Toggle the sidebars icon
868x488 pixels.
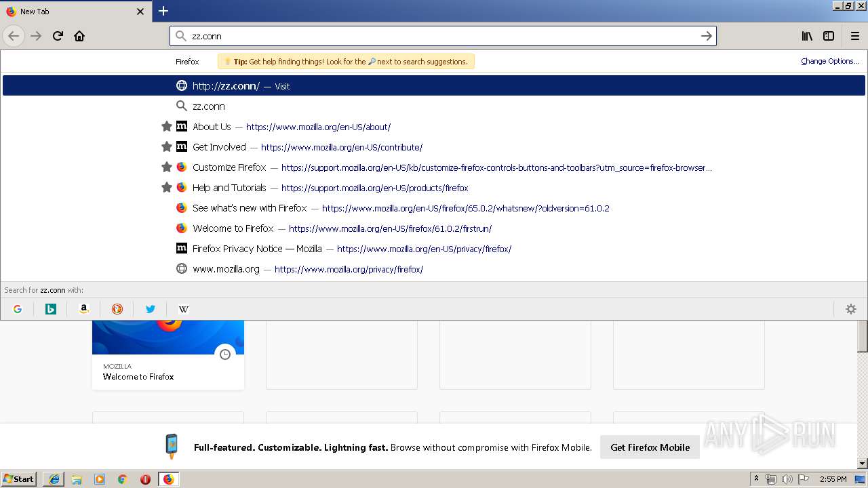click(829, 36)
